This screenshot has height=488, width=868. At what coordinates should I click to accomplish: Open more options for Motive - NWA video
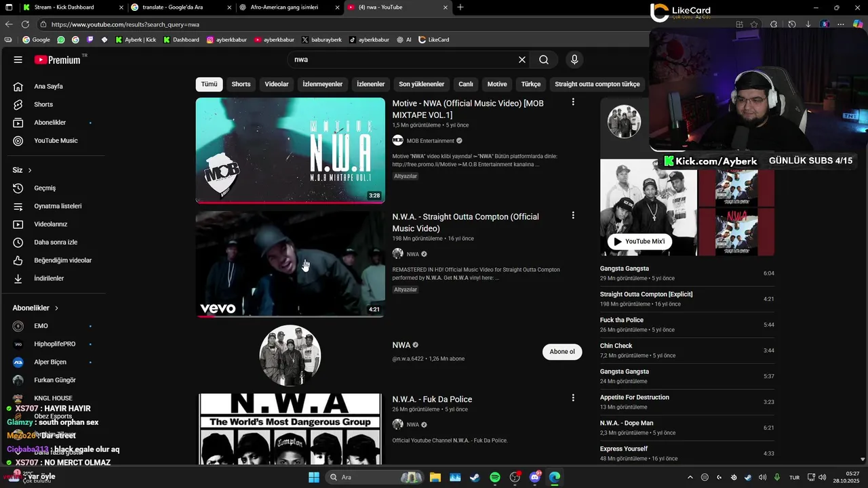click(x=573, y=102)
